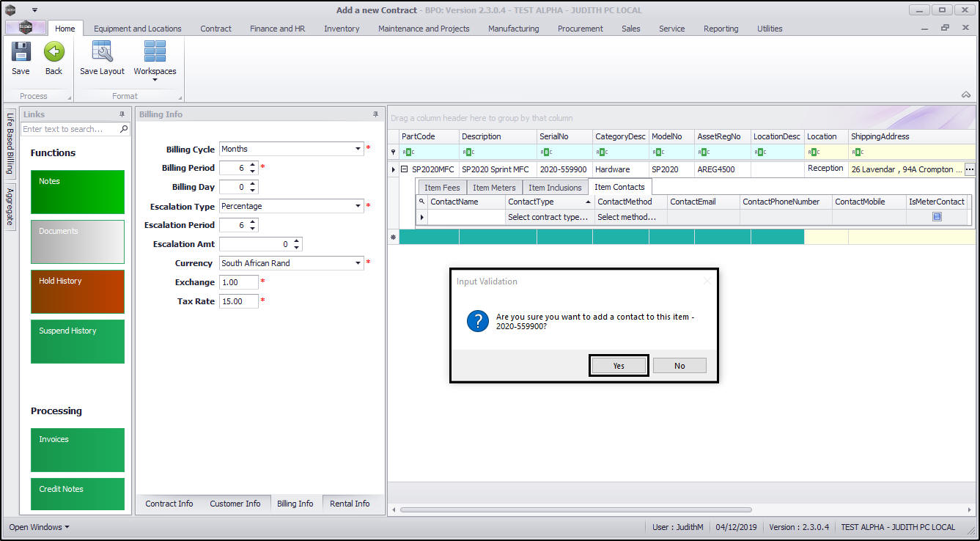
Task: Collapse the SP2020MFC row detail
Action: pos(404,169)
